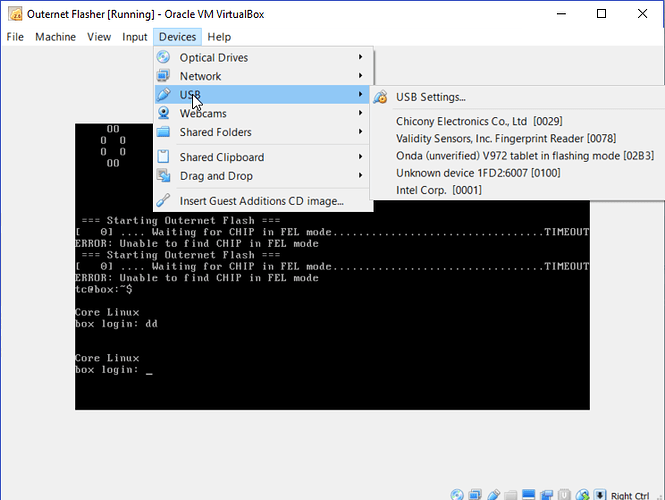
Task: Open the Help menu
Action: (219, 37)
